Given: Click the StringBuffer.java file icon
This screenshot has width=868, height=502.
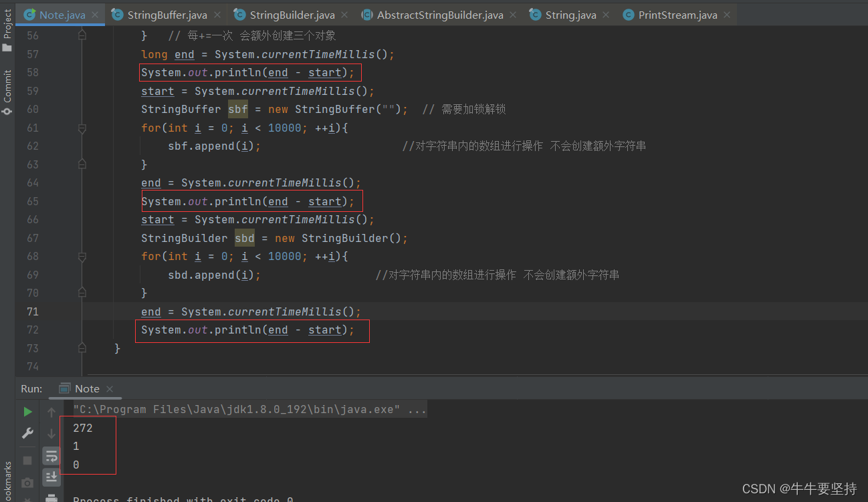Looking at the screenshot, I should [118, 15].
